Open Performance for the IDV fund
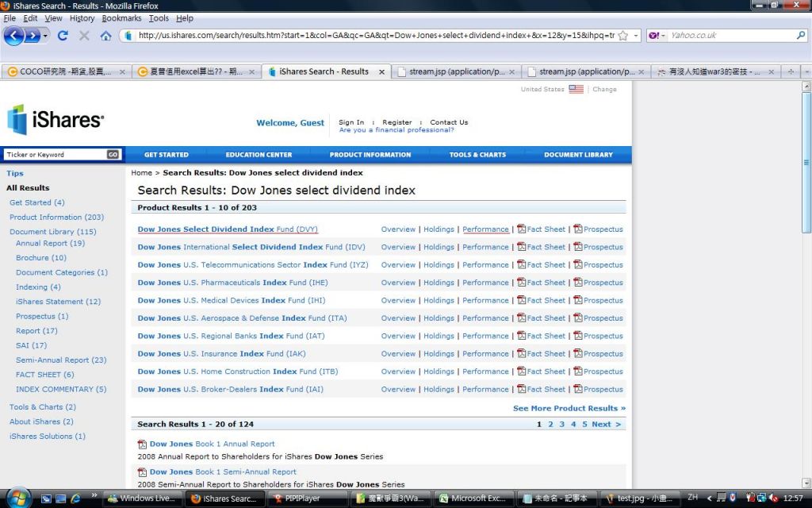 (x=485, y=247)
